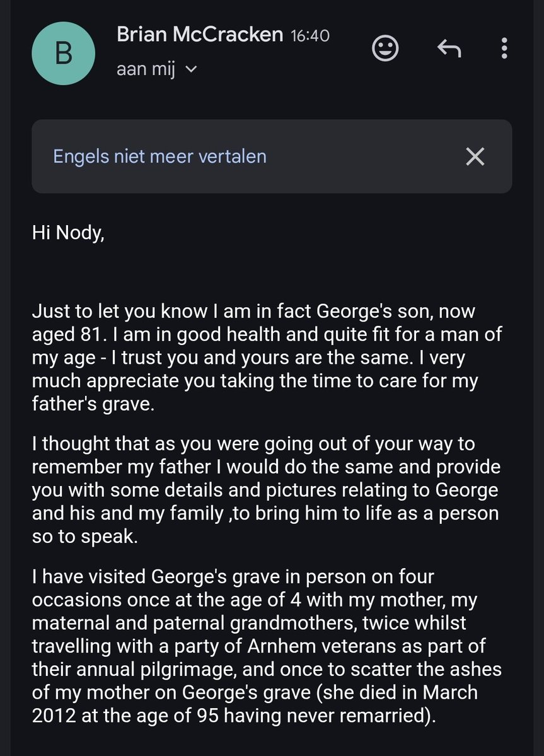
Task: Dismiss the translation banner with the X
Action: point(475,157)
